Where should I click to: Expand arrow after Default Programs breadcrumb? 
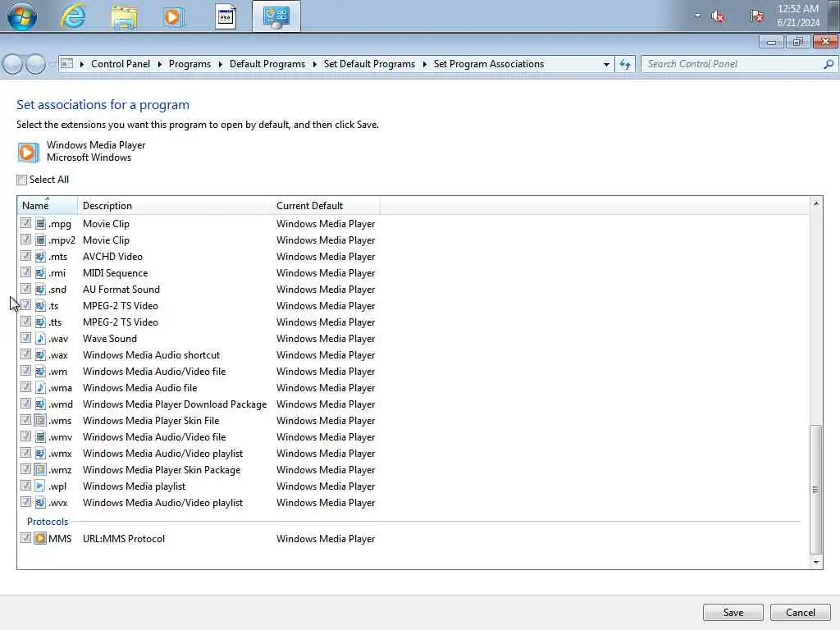[314, 64]
